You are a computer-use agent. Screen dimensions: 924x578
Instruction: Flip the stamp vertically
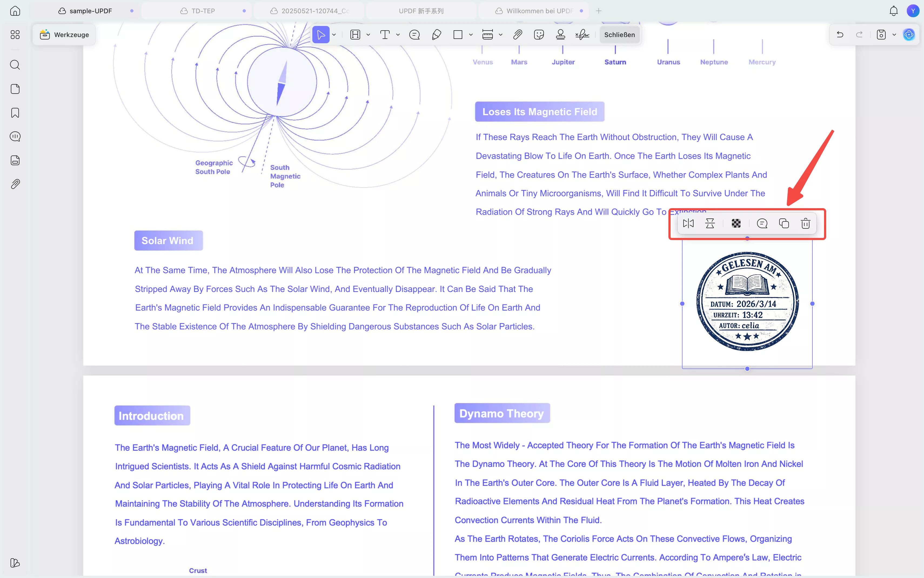(710, 223)
